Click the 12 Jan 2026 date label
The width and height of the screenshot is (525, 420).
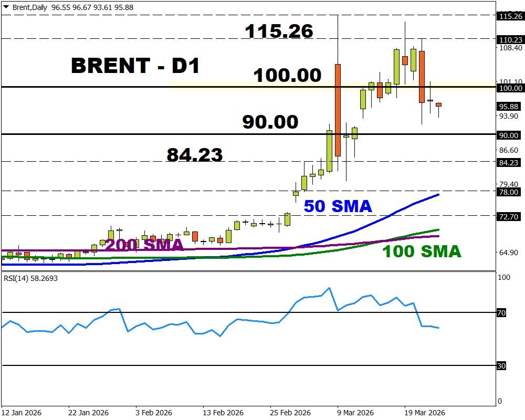[x=22, y=413]
